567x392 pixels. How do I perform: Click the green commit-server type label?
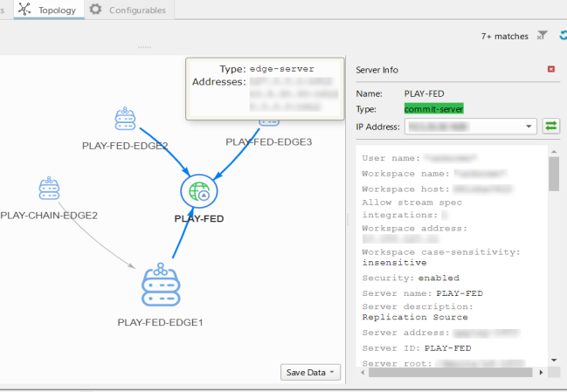point(433,109)
